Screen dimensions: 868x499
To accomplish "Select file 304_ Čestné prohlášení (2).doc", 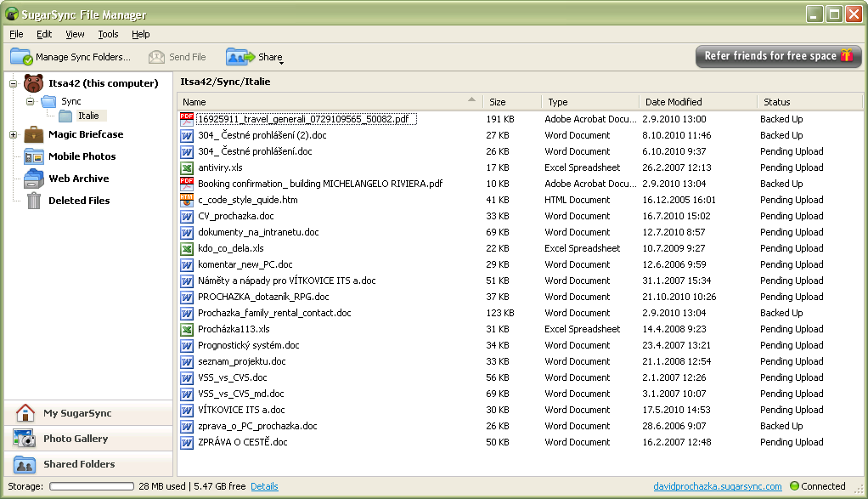I will coord(262,135).
